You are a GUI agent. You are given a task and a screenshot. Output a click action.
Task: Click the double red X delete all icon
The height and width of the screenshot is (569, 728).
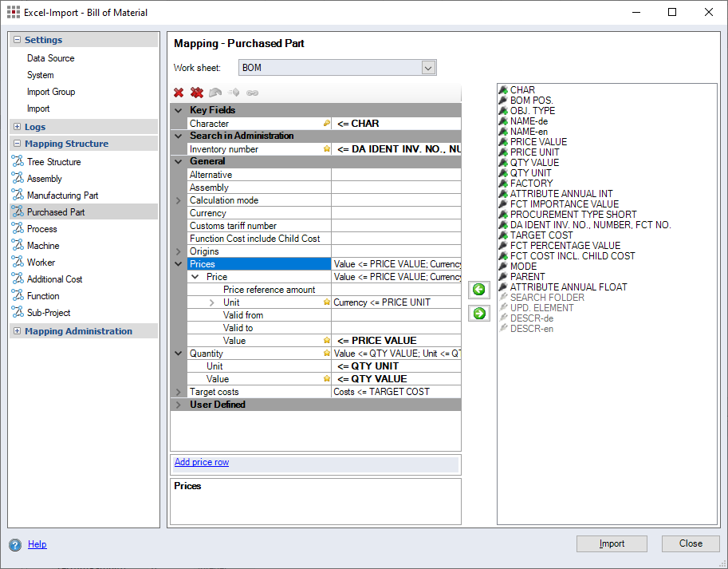tap(196, 93)
